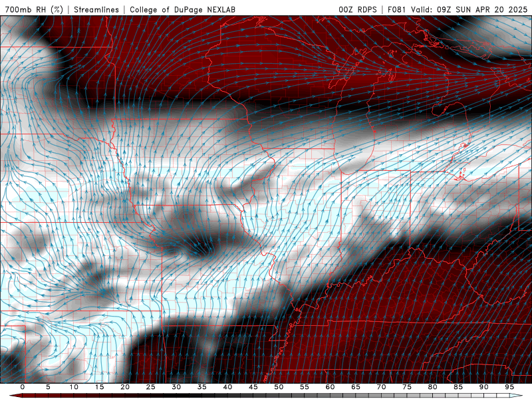This screenshot has width=532, height=399.
Task: Click the colorbar tick label "45"
Action: tap(253, 387)
